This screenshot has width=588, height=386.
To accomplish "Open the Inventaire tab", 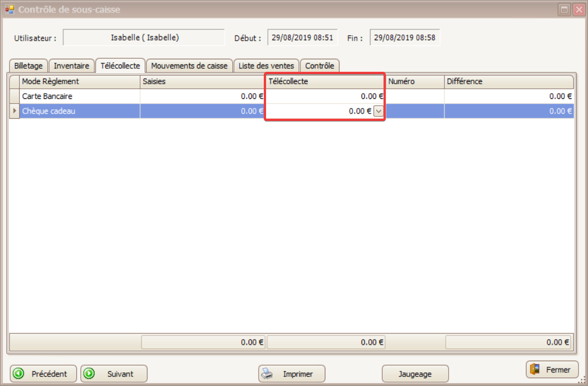I will click(x=71, y=66).
